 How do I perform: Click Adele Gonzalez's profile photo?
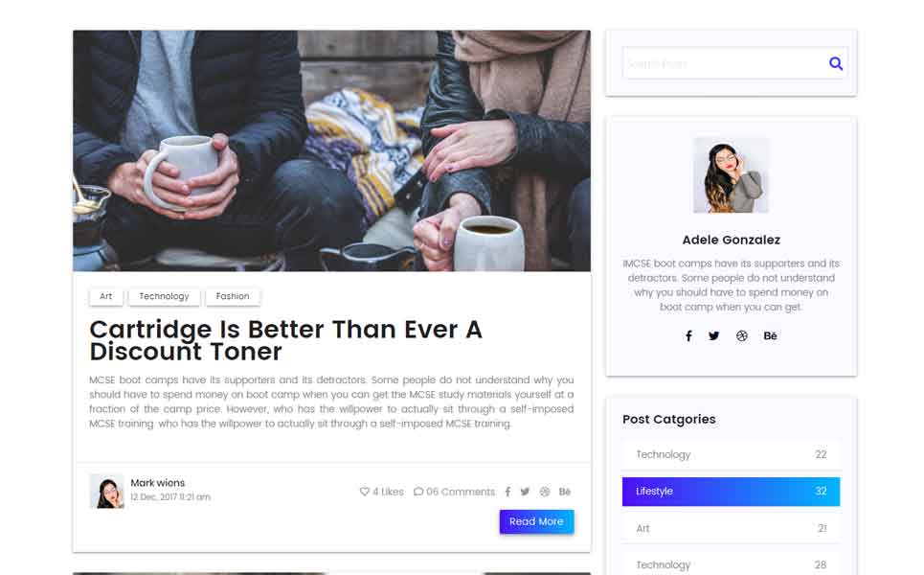click(731, 175)
